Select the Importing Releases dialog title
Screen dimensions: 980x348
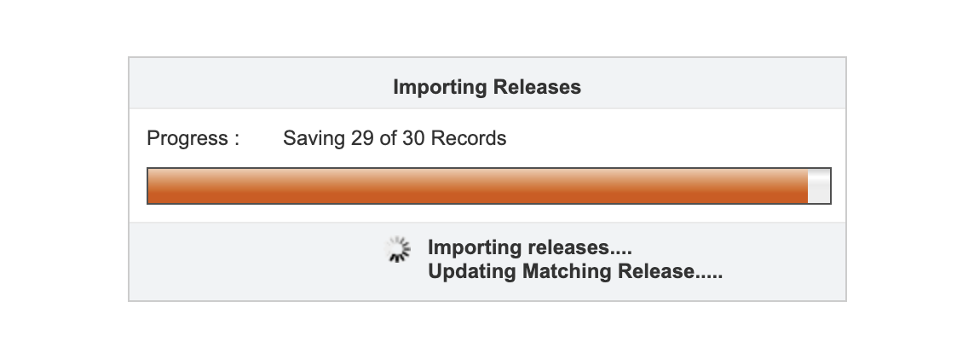pyautogui.click(x=487, y=87)
